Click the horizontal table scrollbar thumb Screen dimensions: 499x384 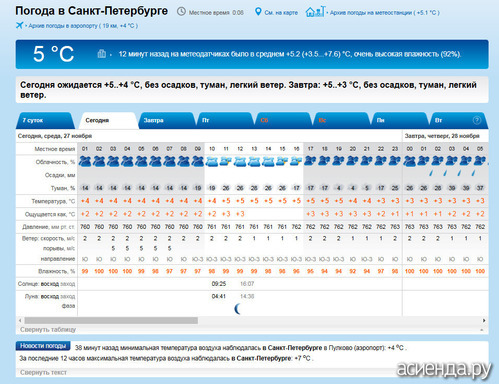111,320
